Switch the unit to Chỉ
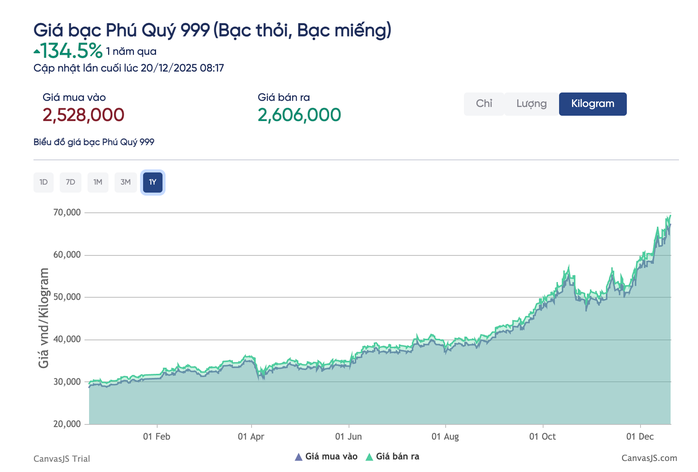This screenshot has height=472, width=698. pyautogui.click(x=484, y=104)
